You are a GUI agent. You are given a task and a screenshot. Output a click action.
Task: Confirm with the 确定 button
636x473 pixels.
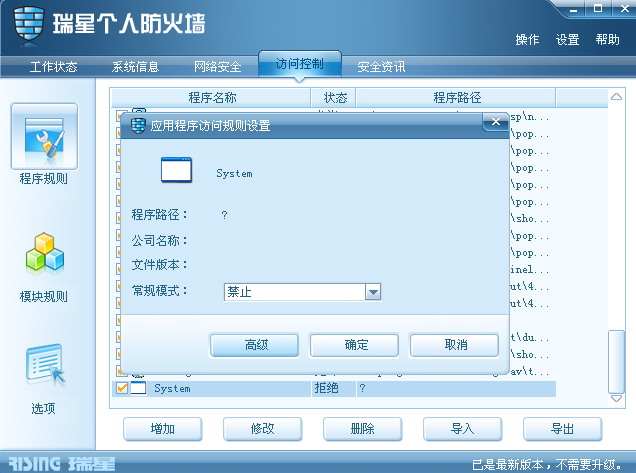355,345
